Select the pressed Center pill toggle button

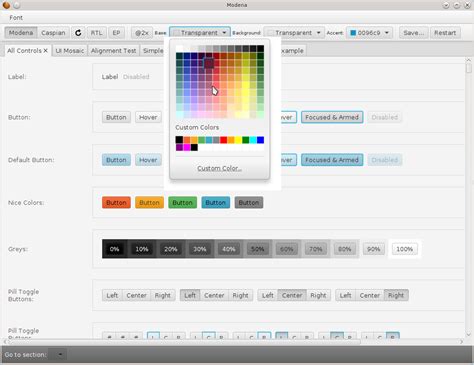coord(292,295)
